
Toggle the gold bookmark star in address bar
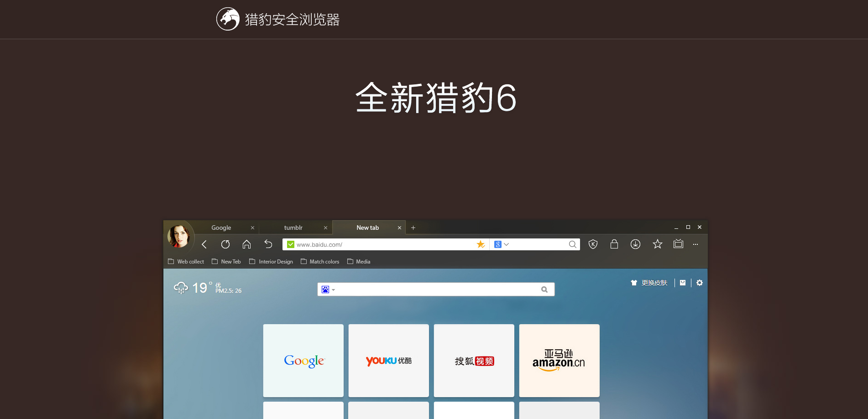pyautogui.click(x=481, y=244)
